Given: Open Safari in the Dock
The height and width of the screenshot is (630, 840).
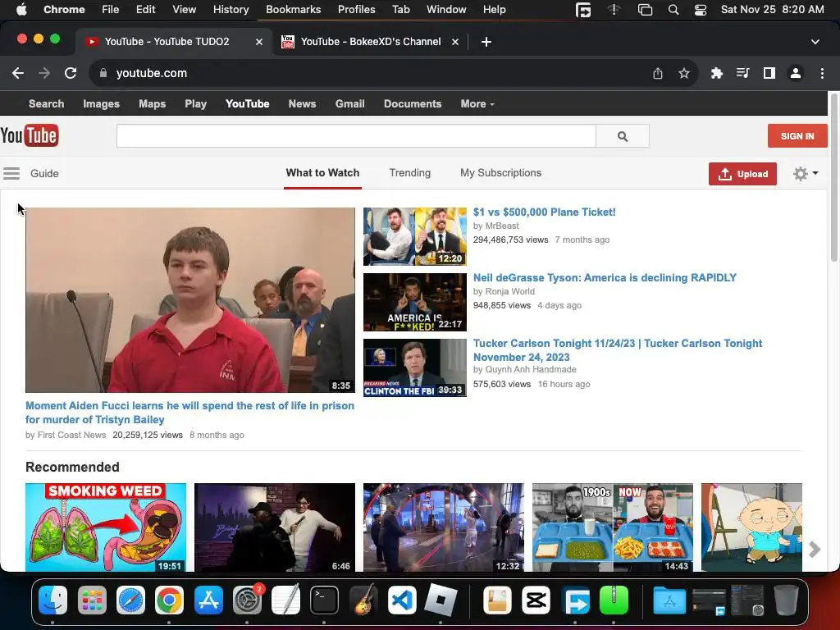Looking at the screenshot, I should click(x=130, y=600).
